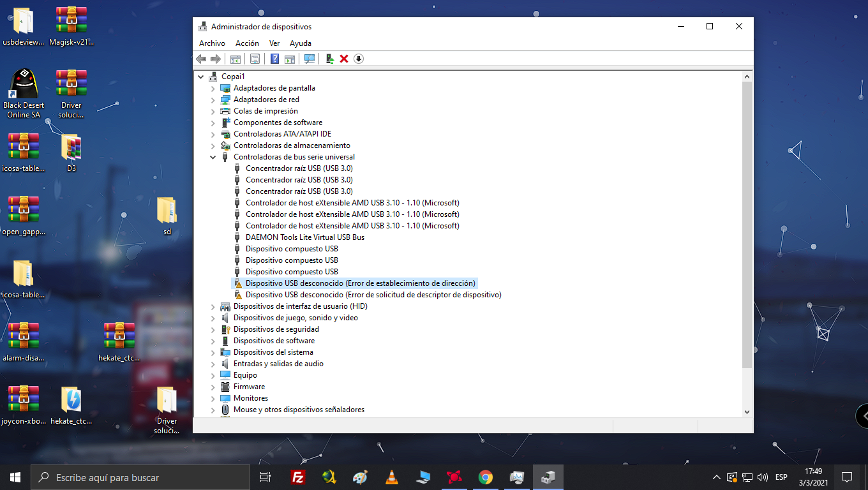
Task: Show hidden system tray icons
Action: (717, 477)
